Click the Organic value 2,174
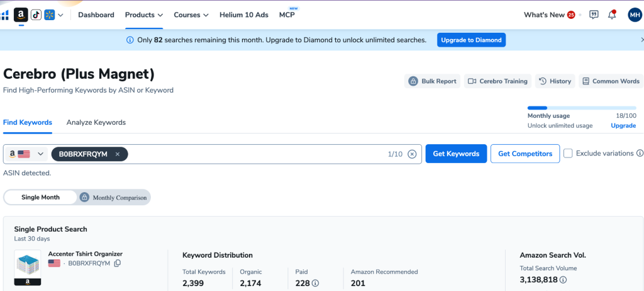 pos(250,283)
